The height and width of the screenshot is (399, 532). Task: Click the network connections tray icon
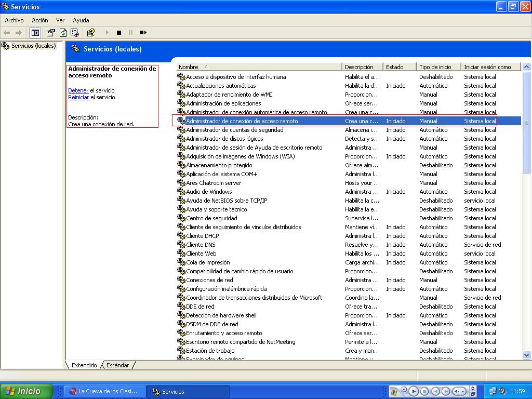(493, 391)
